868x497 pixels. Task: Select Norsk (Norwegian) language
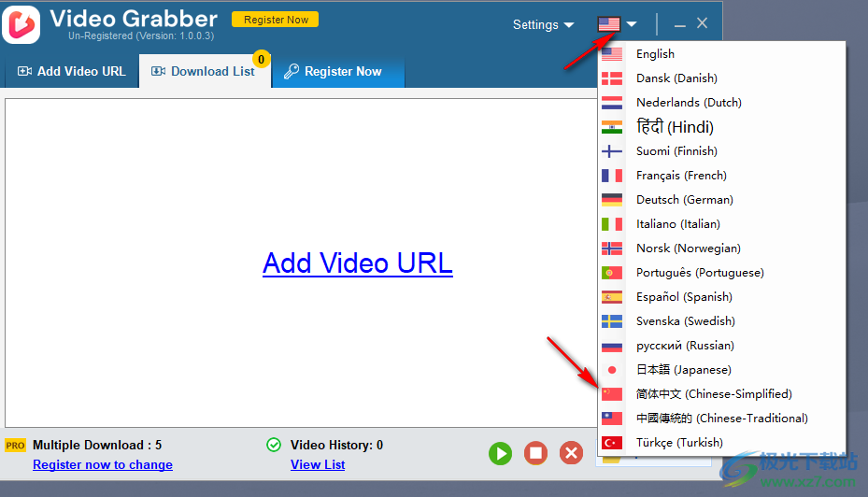coord(722,248)
